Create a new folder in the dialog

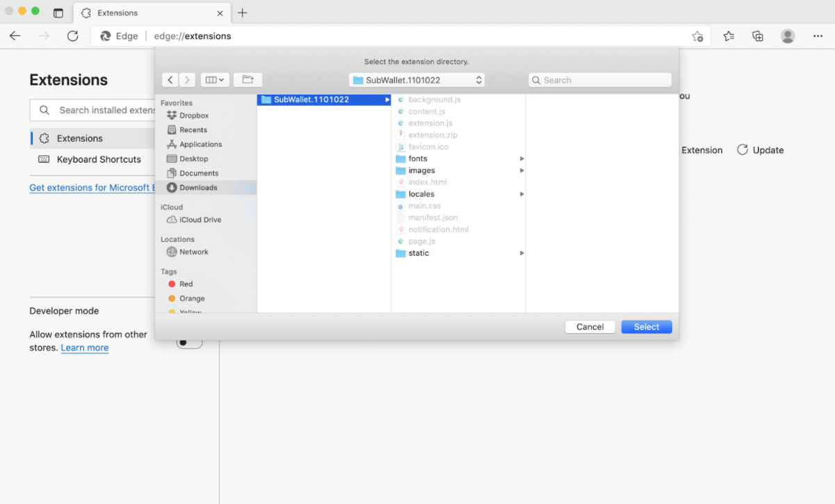[248, 80]
